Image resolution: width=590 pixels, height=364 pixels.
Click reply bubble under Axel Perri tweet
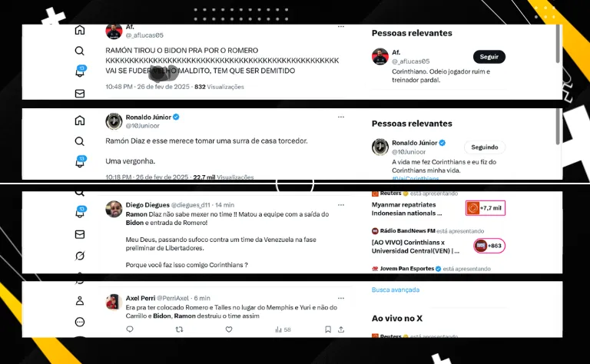point(130,329)
